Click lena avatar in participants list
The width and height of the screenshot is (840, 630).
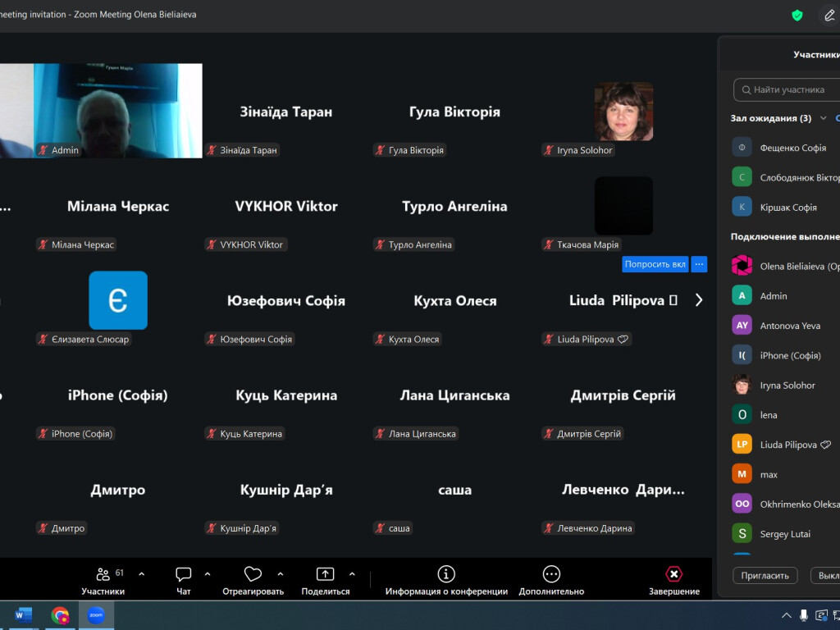pyautogui.click(x=742, y=414)
